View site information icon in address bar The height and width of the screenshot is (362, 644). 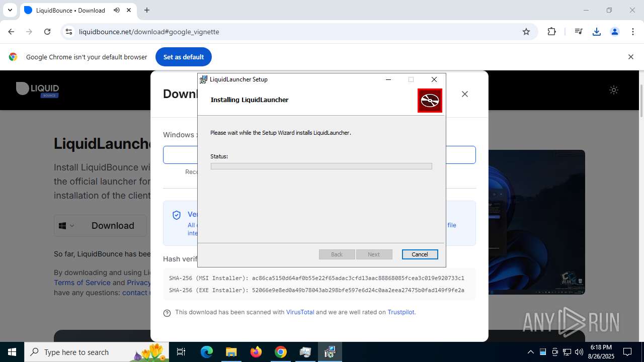tap(69, 32)
